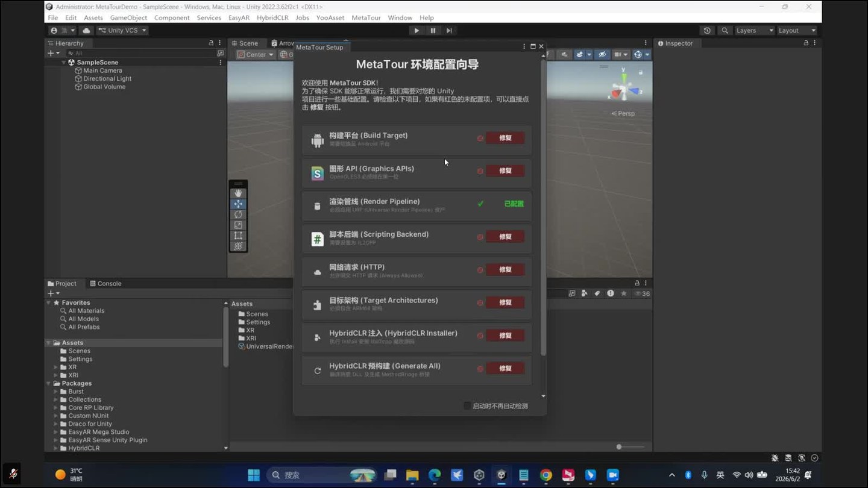868x488 pixels.
Task: Click the Hierarchy panel lock icon
Action: (211, 43)
